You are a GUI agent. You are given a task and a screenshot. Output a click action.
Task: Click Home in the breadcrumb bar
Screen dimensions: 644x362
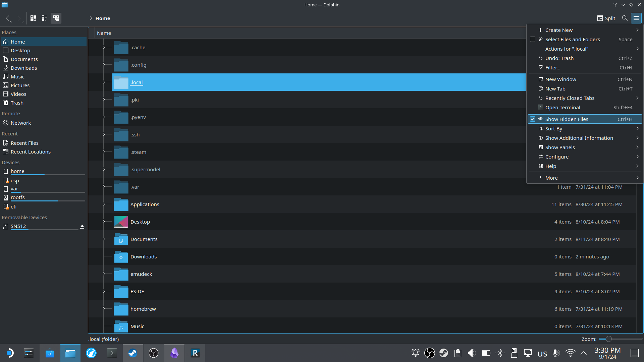click(x=103, y=18)
